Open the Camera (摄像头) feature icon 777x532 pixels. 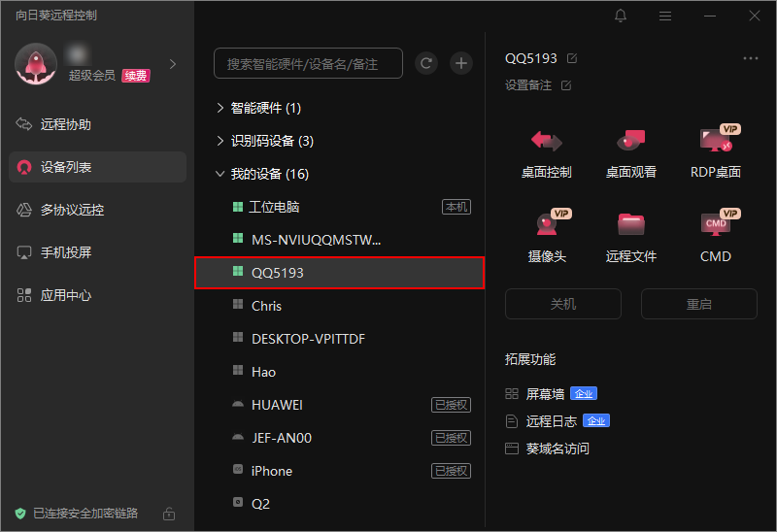pyautogui.click(x=546, y=225)
